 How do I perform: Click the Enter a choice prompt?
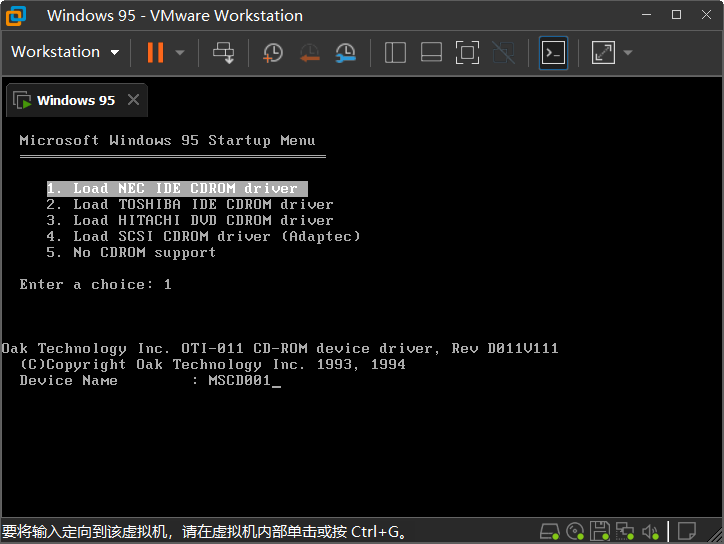tap(96, 284)
